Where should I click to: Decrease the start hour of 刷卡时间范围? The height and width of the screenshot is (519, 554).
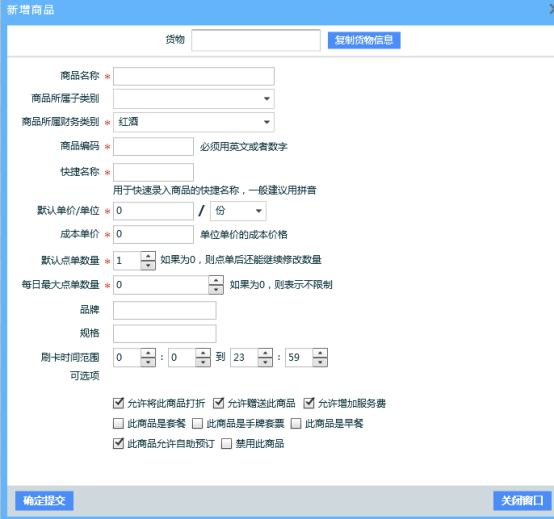click(148, 362)
